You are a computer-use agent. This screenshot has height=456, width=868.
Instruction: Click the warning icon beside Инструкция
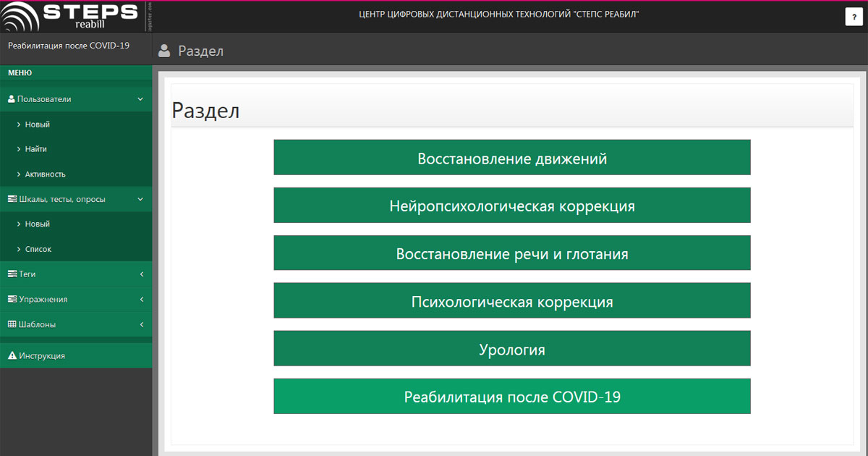(x=12, y=356)
